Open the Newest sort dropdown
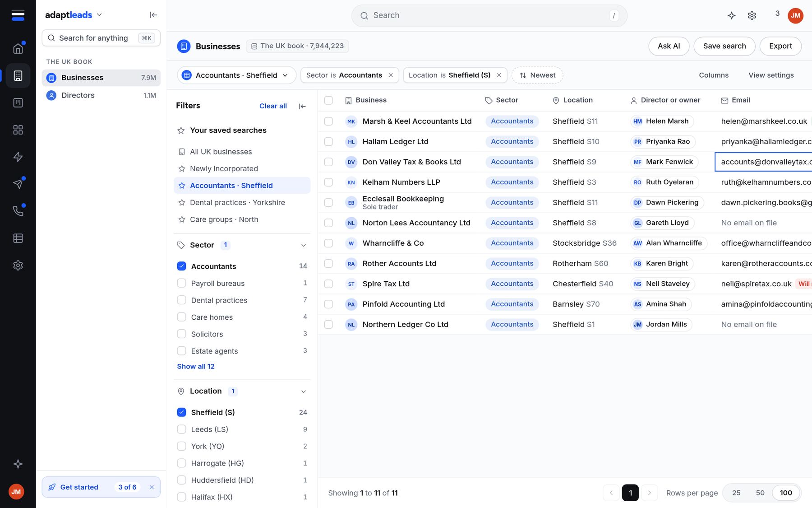 coord(537,75)
